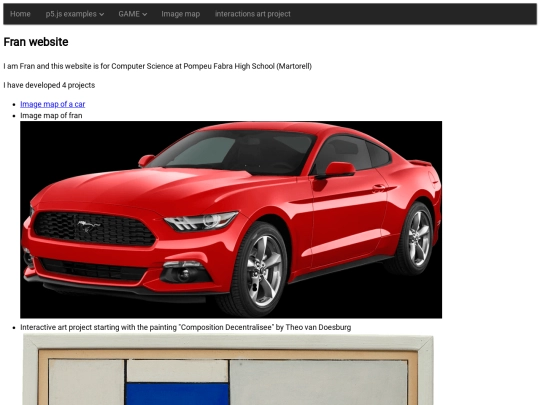
Task: Click 'I have developed 4 projects' text
Action: (49, 85)
